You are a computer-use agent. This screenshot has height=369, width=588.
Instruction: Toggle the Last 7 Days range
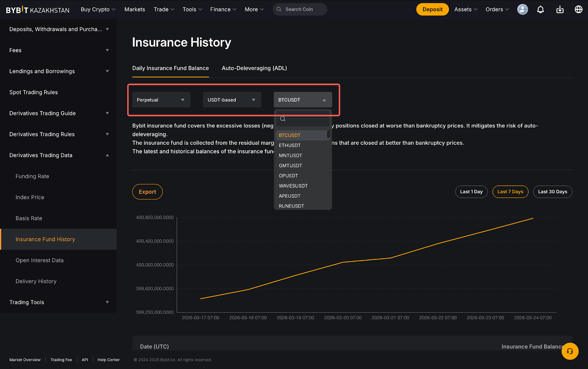(510, 192)
